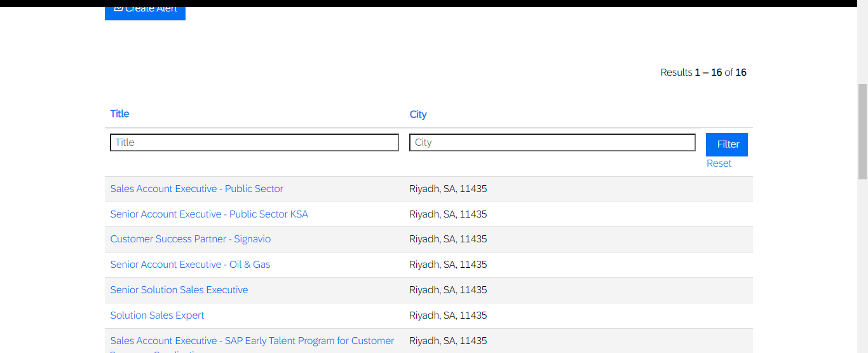868x353 pixels.
Task: Select city text in Solution Sales Expert row
Action: click(448, 315)
